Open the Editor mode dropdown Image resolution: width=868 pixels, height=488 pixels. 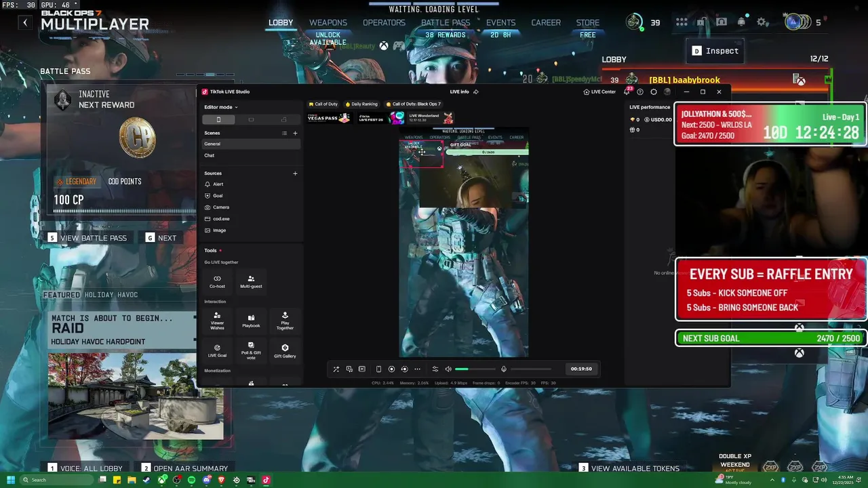(x=221, y=107)
